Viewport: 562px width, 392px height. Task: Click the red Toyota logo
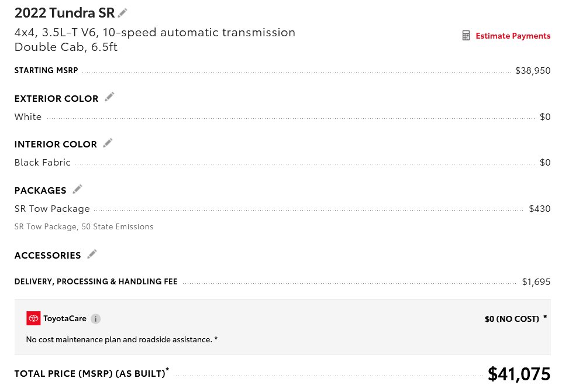pos(33,318)
